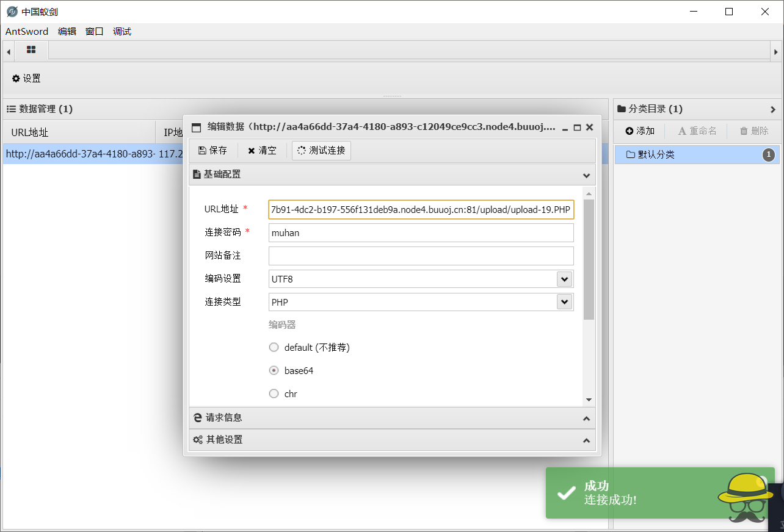Click the folder icon next to 默认分类
784x532 pixels.
click(631, 154)
